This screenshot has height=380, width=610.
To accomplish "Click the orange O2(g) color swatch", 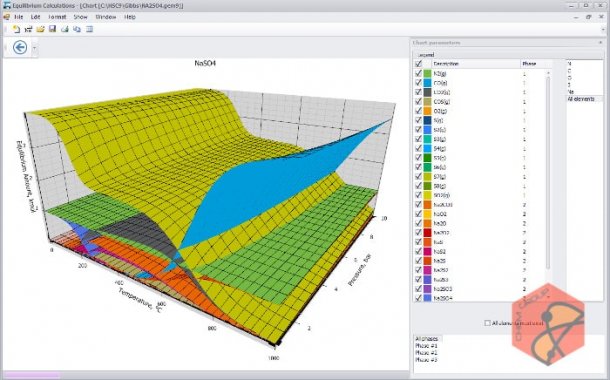I will (x=427, y=111).
